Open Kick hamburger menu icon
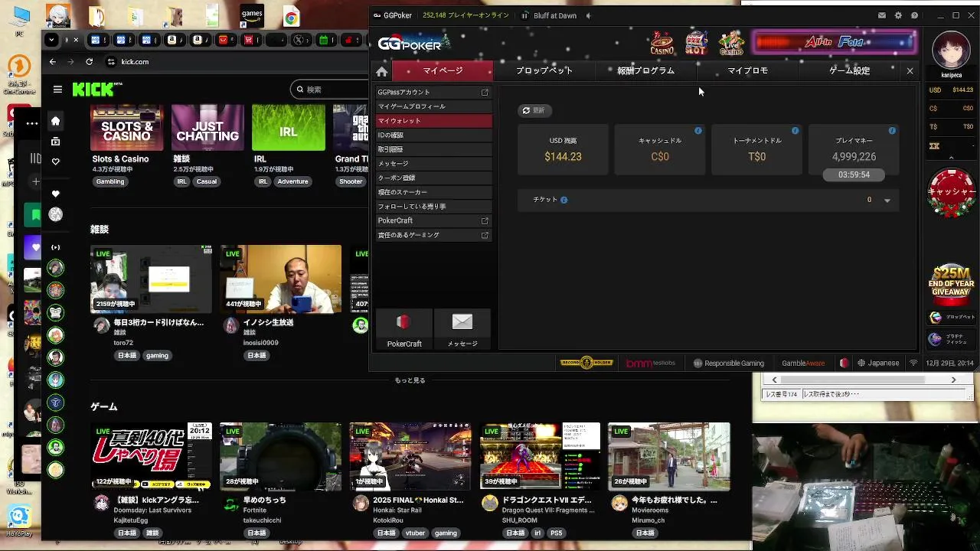This screenshot has width=980, height=551. tap(57, 90)
